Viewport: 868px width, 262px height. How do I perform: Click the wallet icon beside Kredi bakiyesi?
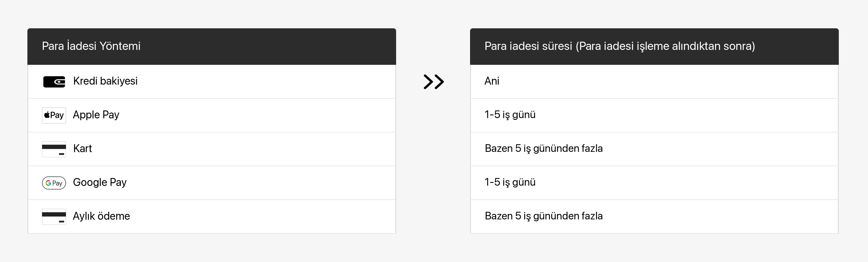point(54,82)
